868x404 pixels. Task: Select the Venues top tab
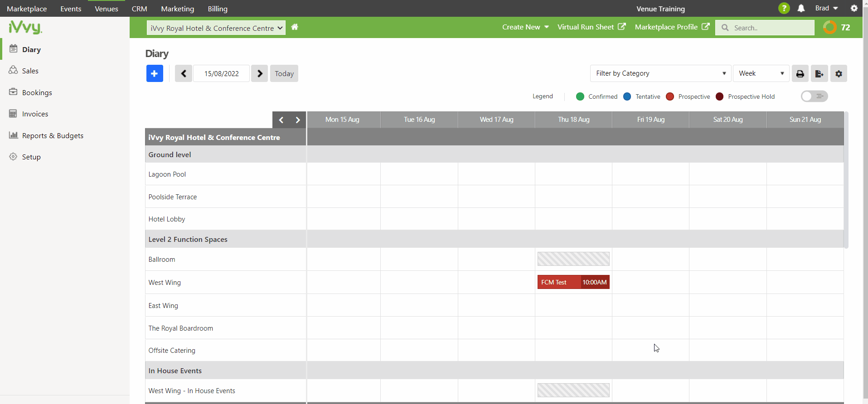[107, 9]
